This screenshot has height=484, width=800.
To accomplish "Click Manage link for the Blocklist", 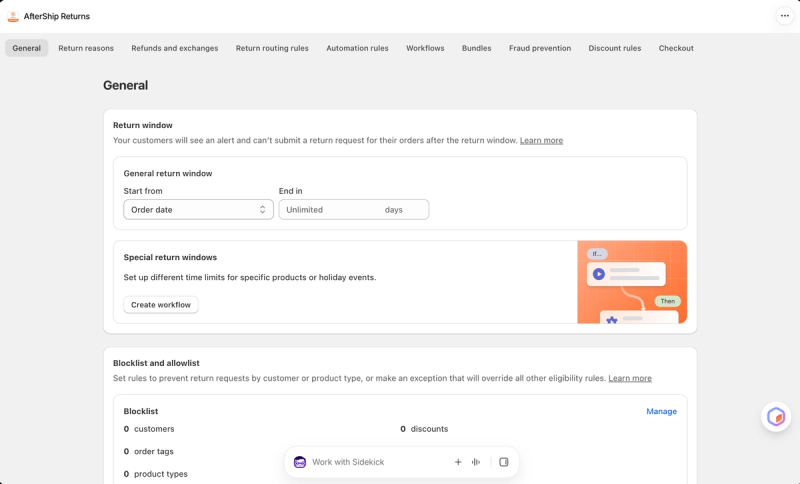I will (x=661, y=411).
